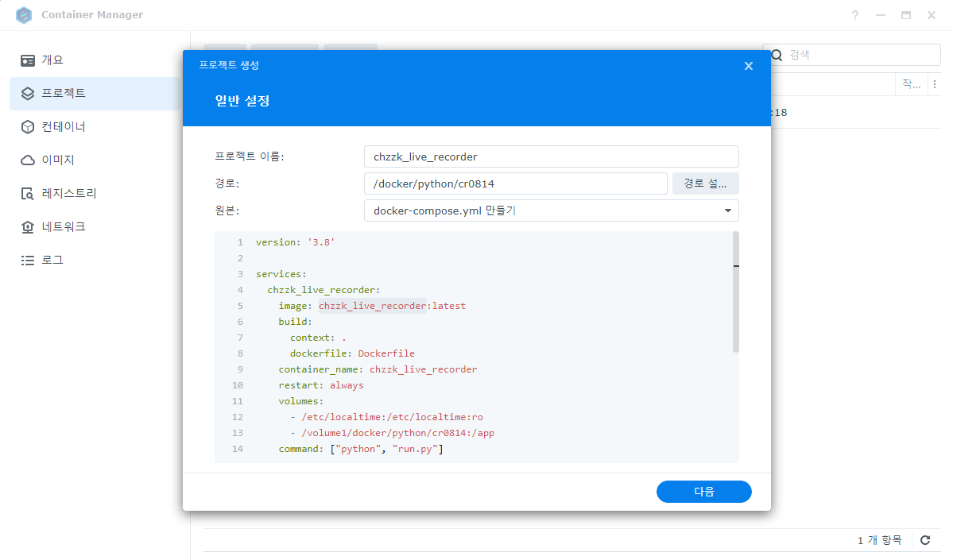Viewport: 953px width, 560px height.
Task: Go to the Registry (레지스트리) section
Action: [69, 194]
